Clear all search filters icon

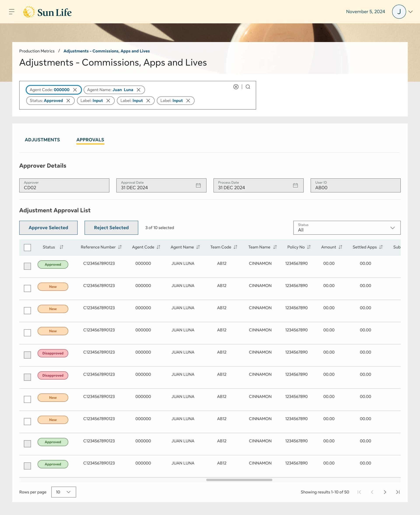tap(236, 87)
